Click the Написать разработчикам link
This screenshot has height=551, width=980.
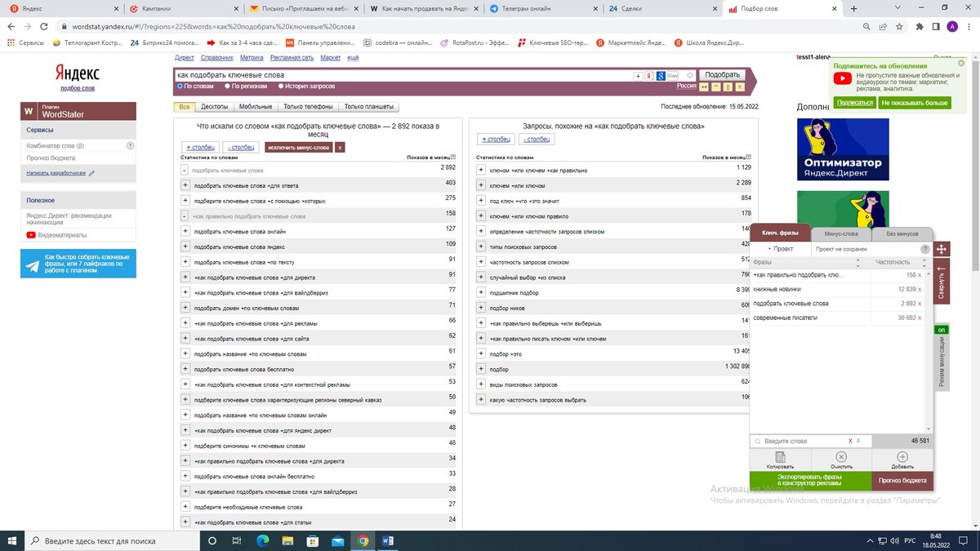55,173
